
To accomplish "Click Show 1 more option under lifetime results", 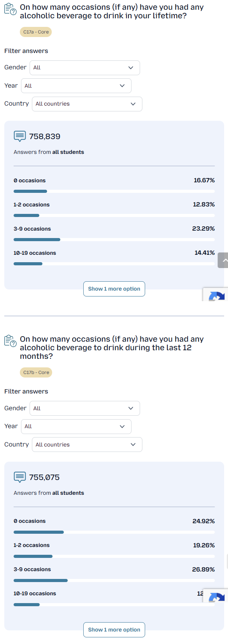I will 114,289.
